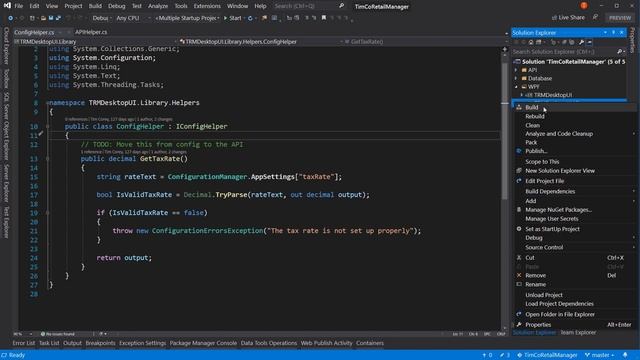This screenshot has height=360, width=640.
Task: Click the PREVIEW button
Action: point(620,18)
